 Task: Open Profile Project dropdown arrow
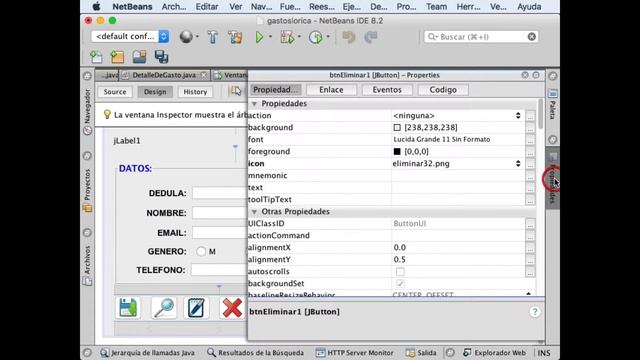[328, 37]
